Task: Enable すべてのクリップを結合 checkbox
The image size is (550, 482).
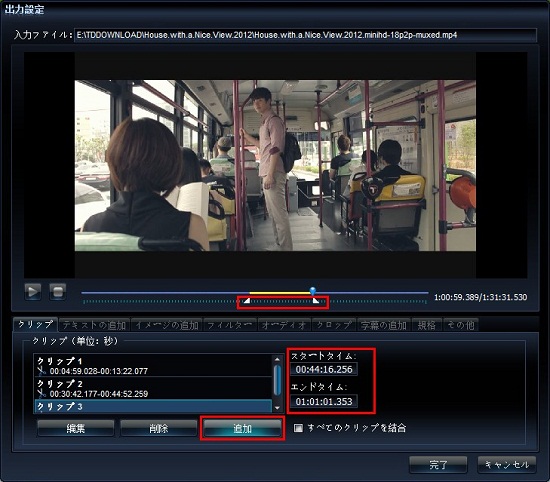Action: pyautogui.click(x=298, y=428)
